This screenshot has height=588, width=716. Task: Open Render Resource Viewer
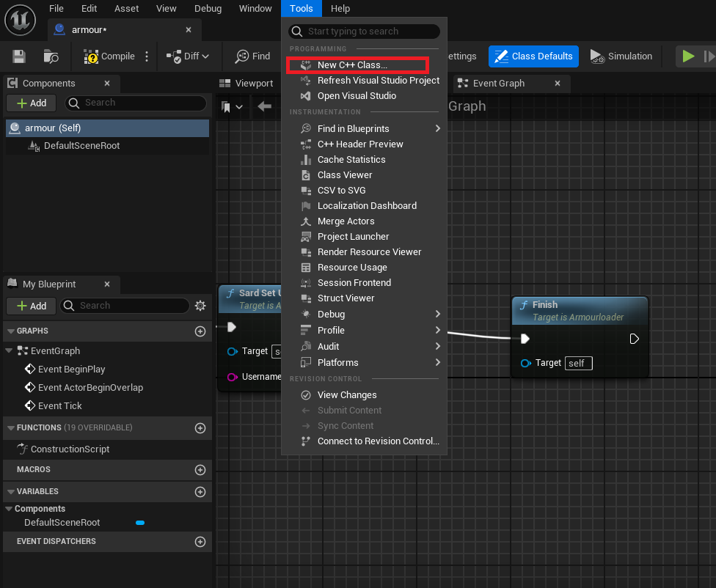(x=364, y=252)
